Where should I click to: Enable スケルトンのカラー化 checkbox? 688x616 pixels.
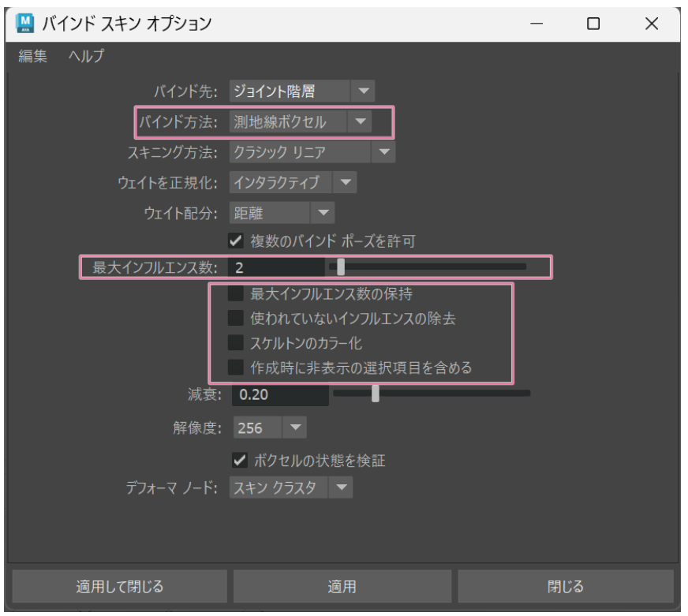234,342
